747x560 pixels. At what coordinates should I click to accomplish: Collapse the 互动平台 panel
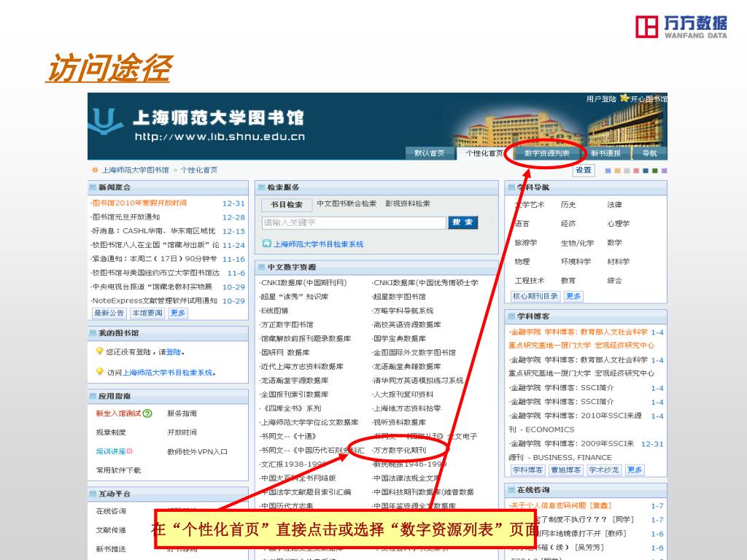click(x=93, y=494)
